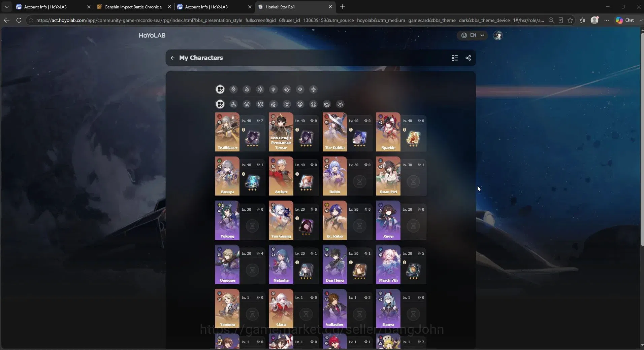
Task: Expand the chevron beside Copilot Chat
Action: point(641,20)
